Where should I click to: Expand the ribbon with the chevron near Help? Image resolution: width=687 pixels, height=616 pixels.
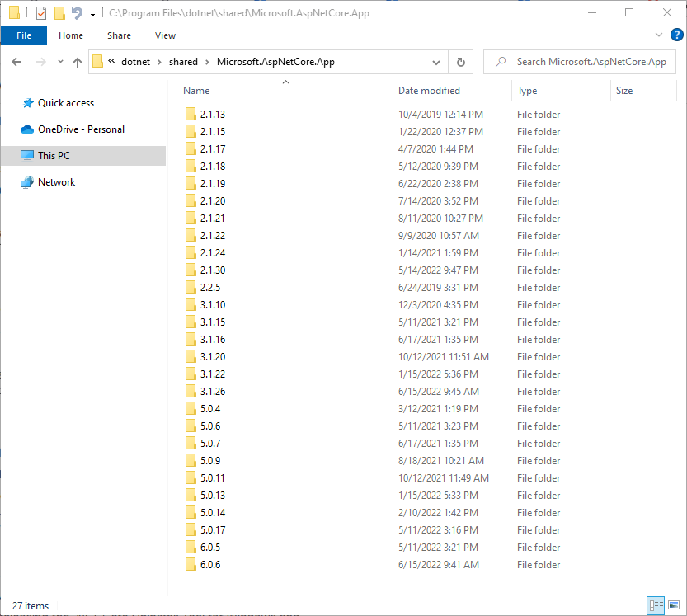click(657, 35)
